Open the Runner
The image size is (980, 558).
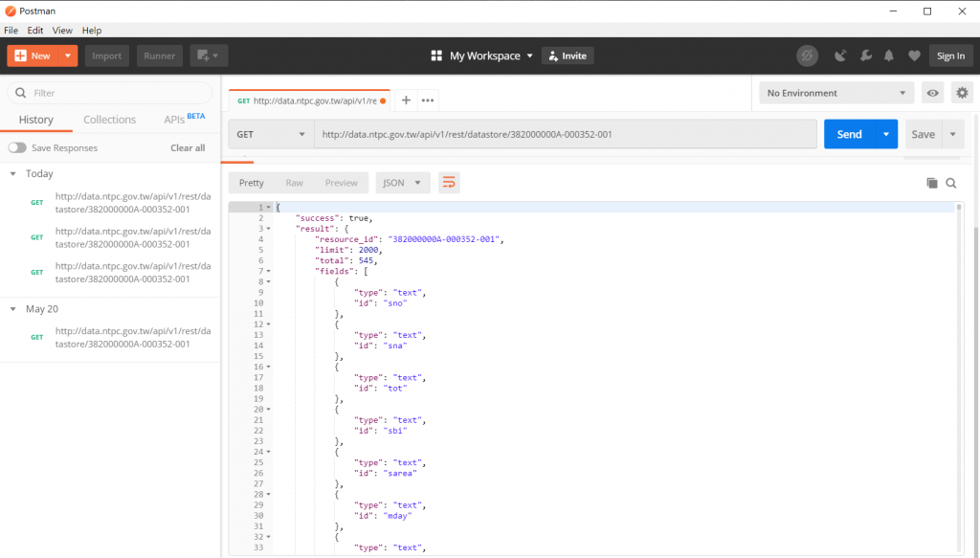tap(160, 56)
